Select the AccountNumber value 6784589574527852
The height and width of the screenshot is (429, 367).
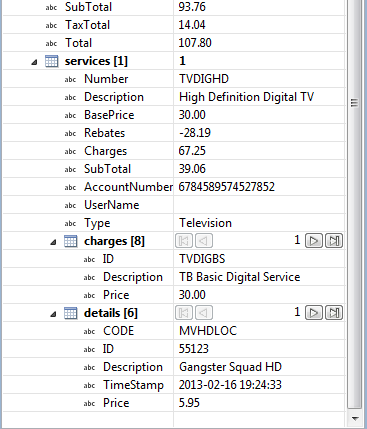[227, 187]
